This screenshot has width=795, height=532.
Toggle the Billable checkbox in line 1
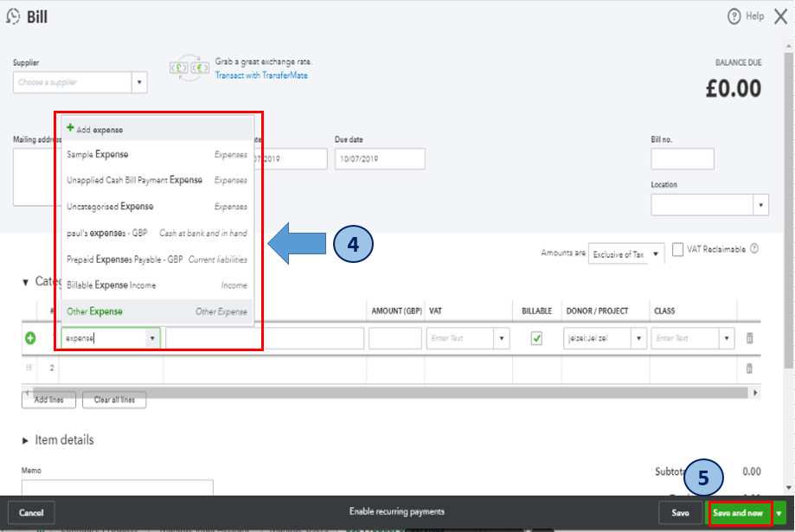(536, 337)
